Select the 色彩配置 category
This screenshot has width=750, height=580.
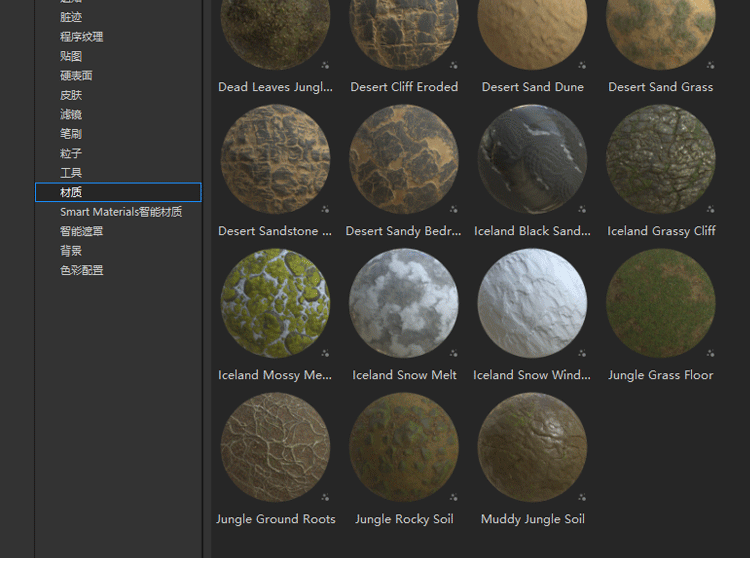pyautogui.click(x=81, y=270)
